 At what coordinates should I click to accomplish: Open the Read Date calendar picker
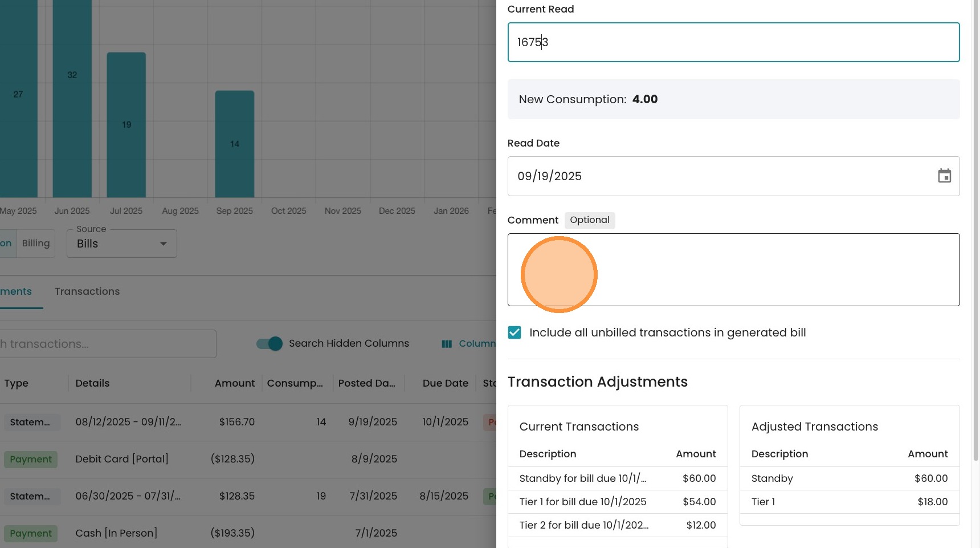coord(944,176)
